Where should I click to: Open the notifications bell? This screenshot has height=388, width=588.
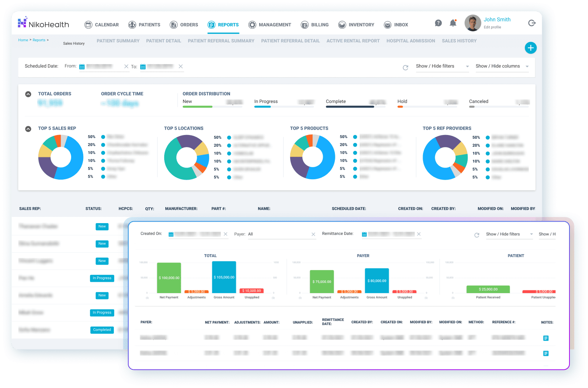click(x=453, y=23)
